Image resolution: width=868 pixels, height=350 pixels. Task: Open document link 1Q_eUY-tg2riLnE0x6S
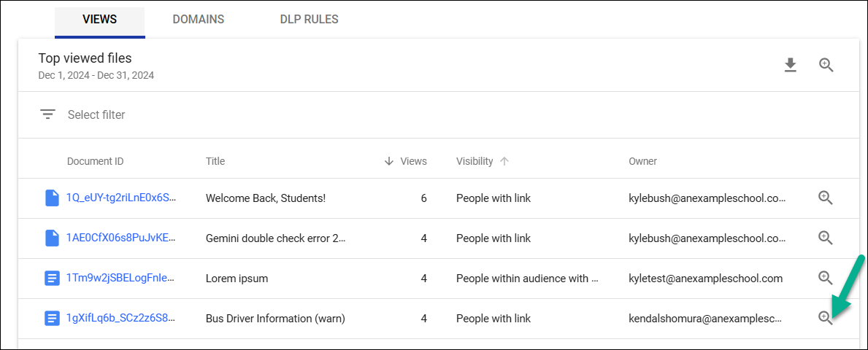120,198
